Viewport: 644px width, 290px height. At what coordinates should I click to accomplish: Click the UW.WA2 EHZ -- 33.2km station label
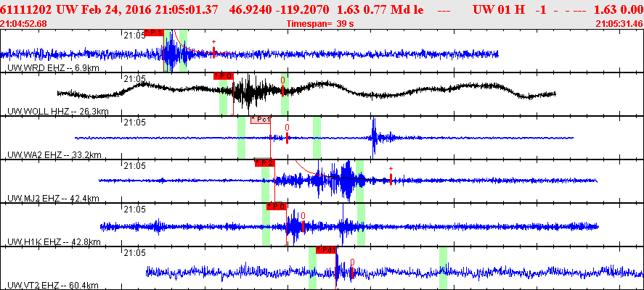click(54, 154)
